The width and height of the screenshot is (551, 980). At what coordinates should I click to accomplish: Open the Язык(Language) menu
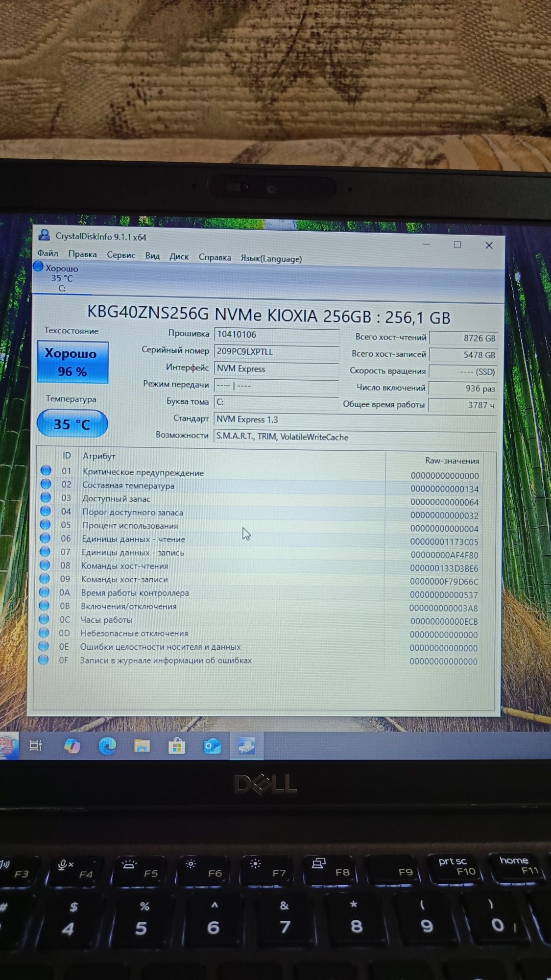pos(271,259)
